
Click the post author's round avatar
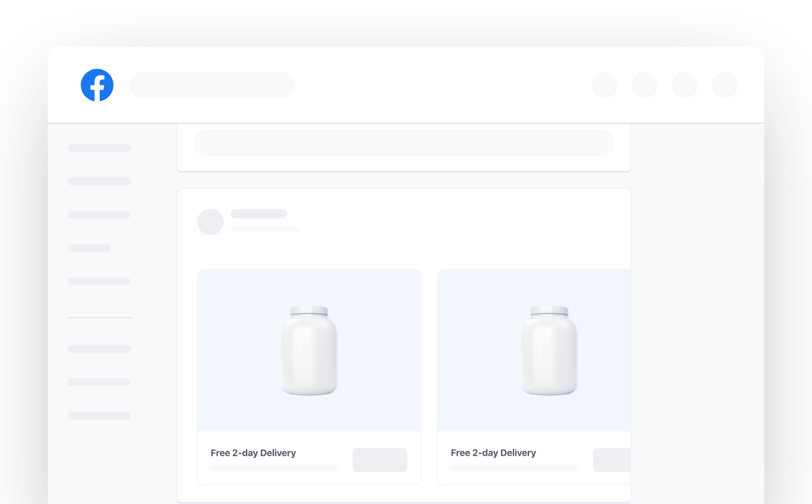[210, 222]
